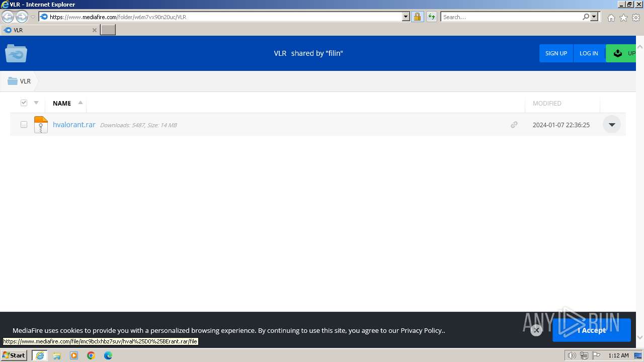Check the hvalorant.rar file checkbox
This screenshot has width=644, height=362.
[24, 124]
